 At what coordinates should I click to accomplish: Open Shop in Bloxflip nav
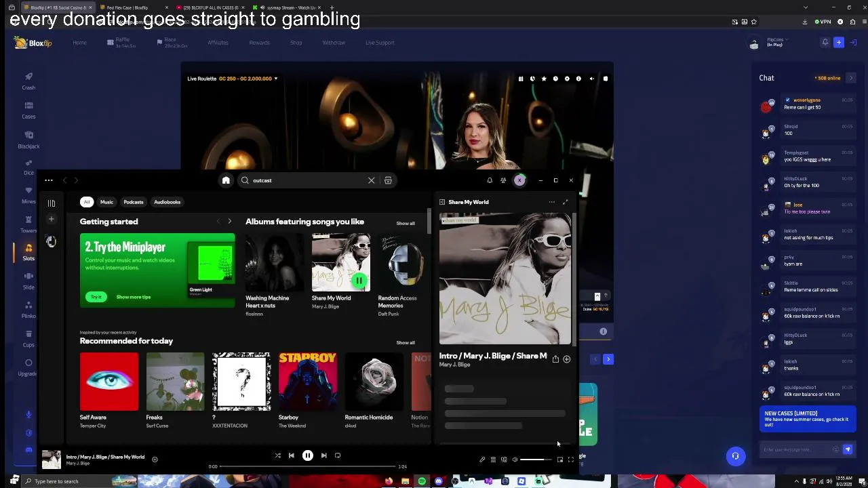[296, 43]
